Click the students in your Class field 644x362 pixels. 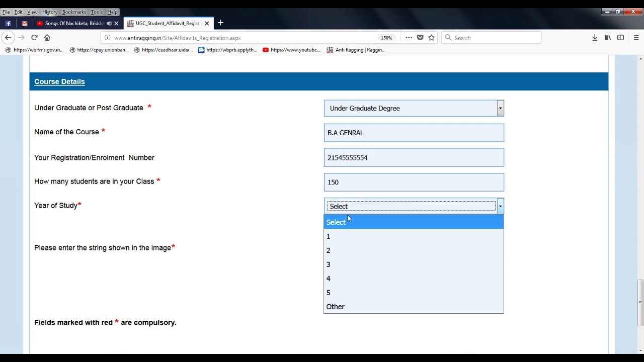tap(414, 182)
